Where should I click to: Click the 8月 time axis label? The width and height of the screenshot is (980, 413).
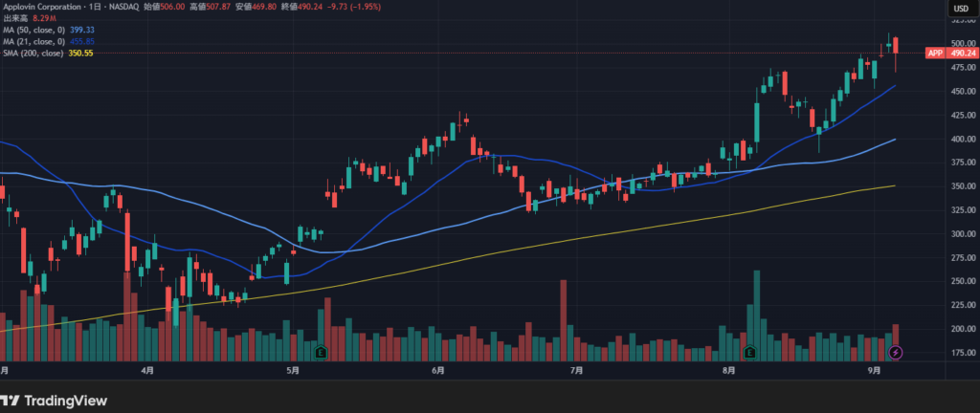[728, 371]
